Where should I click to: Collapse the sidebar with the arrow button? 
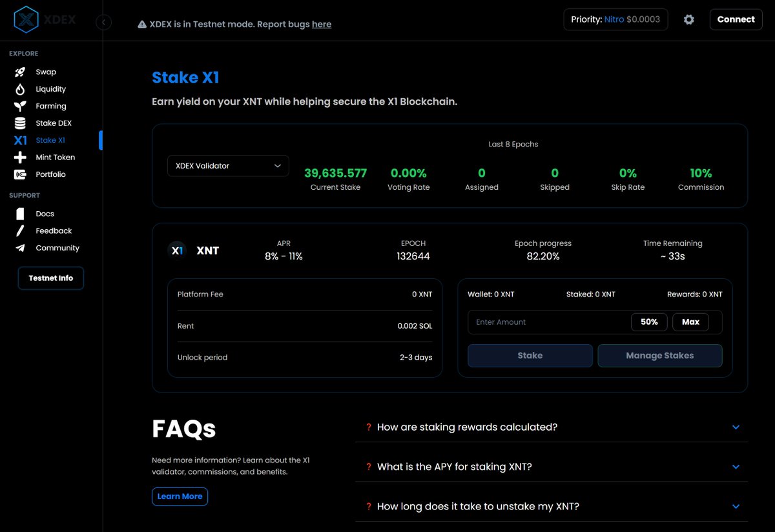click(x=103, y=23)
